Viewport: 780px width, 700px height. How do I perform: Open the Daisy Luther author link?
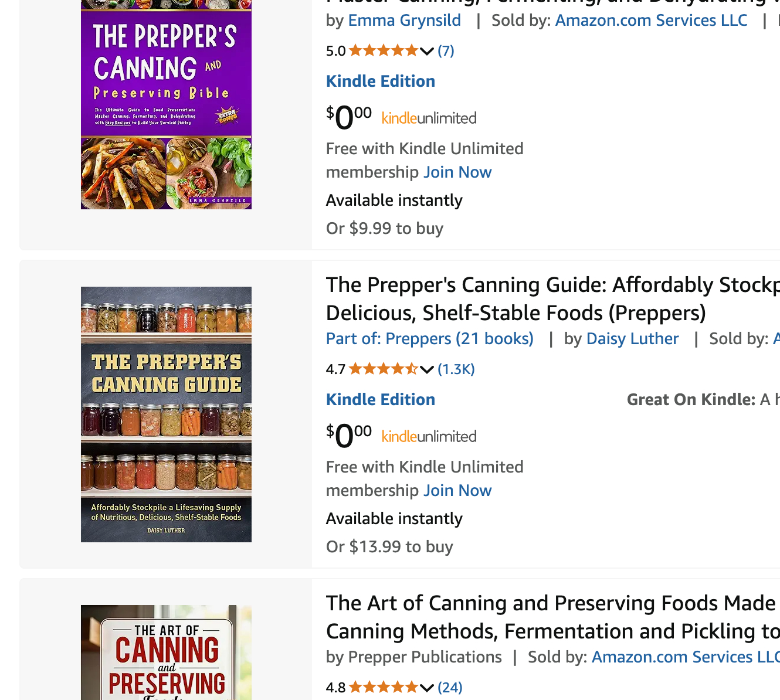point(632,339)
